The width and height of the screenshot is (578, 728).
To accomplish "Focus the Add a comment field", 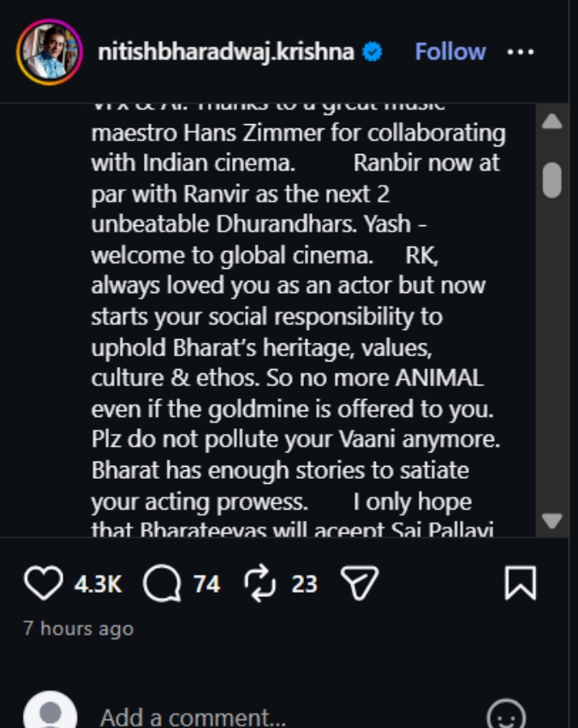I will pyautogui.click(x=288, y=716).
